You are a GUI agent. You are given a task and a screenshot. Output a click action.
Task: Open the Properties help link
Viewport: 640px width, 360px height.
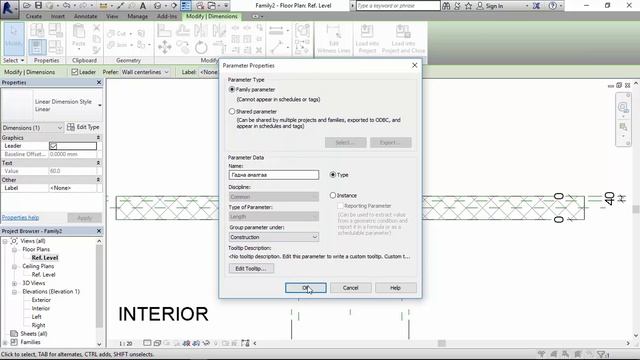click(20, 218)
